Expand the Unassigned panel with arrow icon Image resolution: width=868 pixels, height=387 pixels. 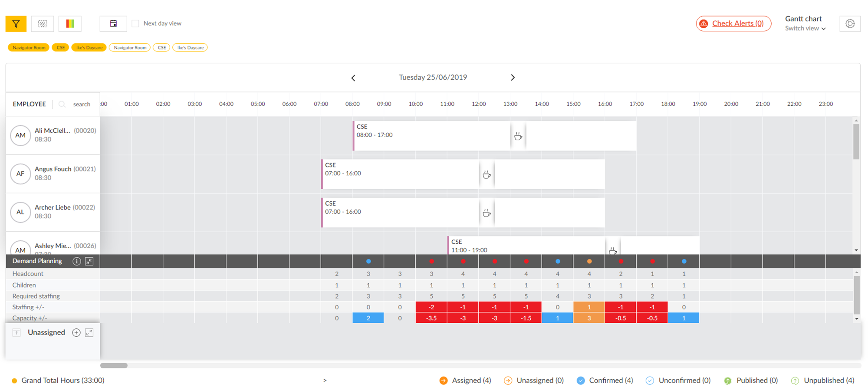[x=89, y=333]
